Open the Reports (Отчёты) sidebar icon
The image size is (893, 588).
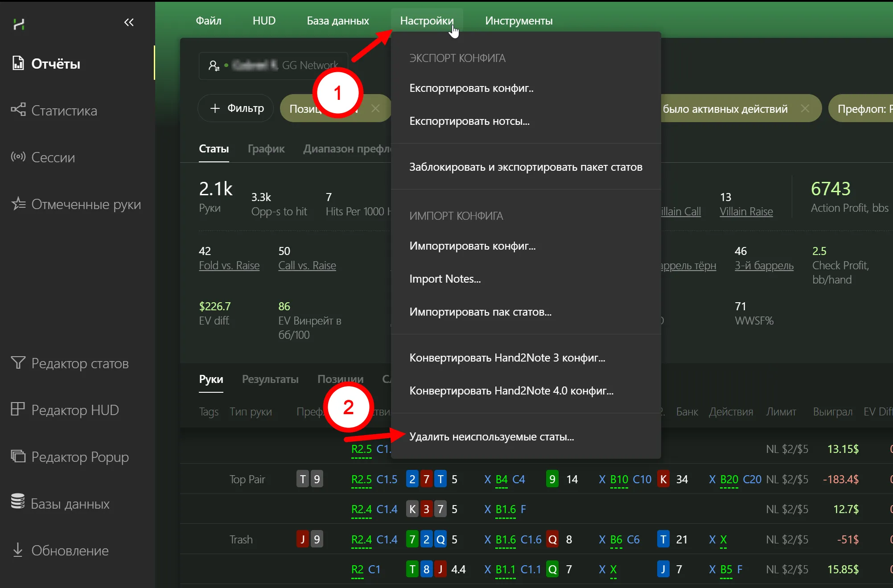[18, 63]
